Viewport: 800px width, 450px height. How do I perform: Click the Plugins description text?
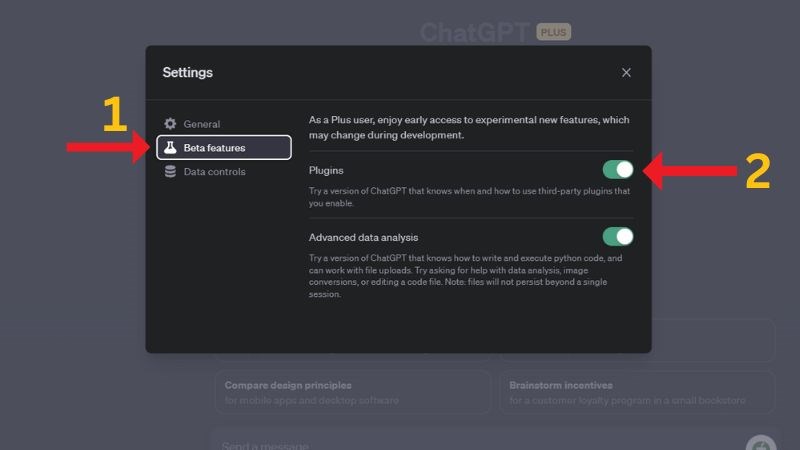coord(469,197)
